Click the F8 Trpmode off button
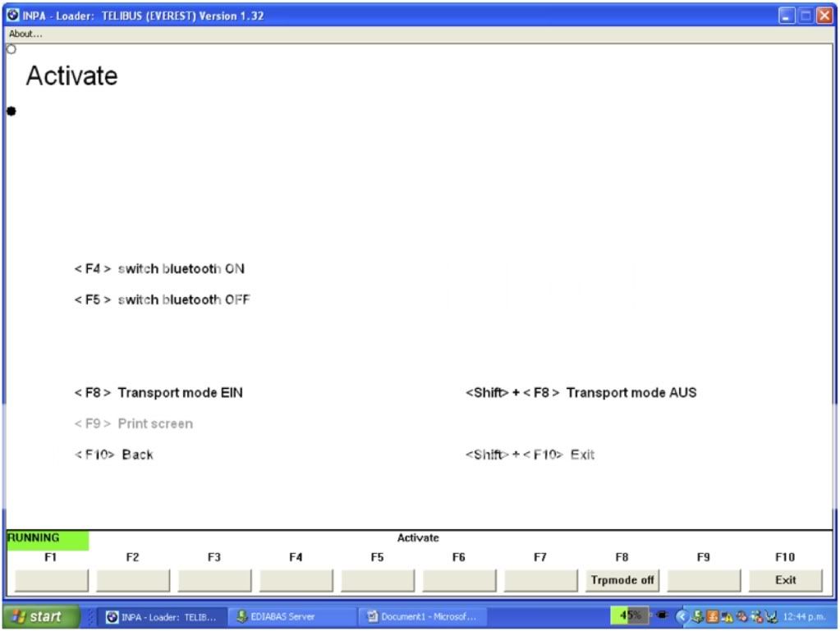The width and height of the screenshot is (840, 631). click(x=622, y=580)
